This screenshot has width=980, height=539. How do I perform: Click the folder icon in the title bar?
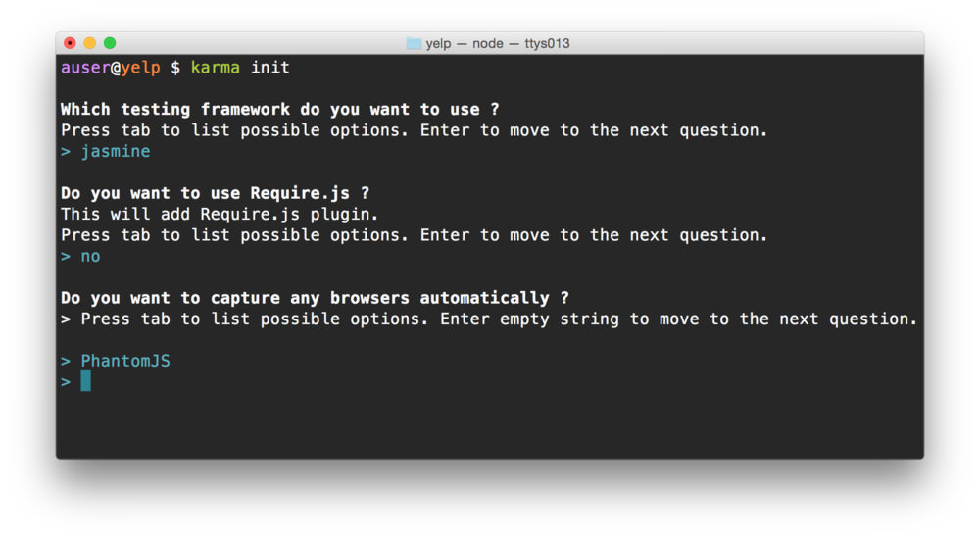tap(414, 43)
